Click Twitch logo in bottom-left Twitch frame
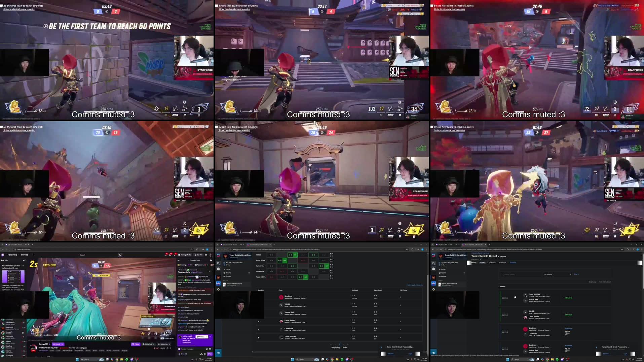The image size is (644, 362). coord(3,255)
